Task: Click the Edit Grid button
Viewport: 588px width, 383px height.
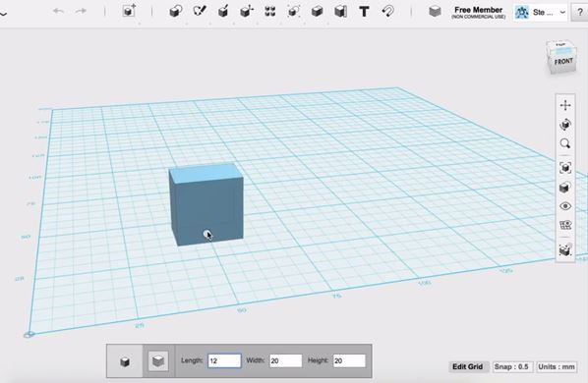Action: point(468,367)
